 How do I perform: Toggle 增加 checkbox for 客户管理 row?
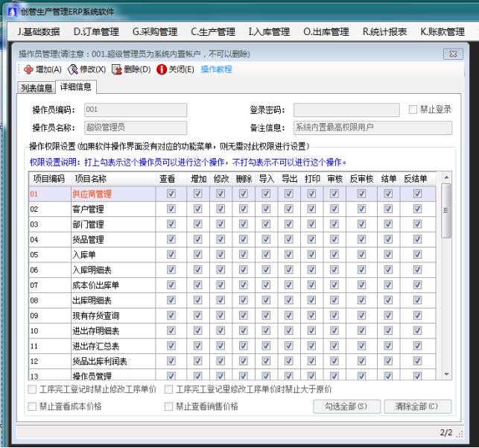[198, 209]
